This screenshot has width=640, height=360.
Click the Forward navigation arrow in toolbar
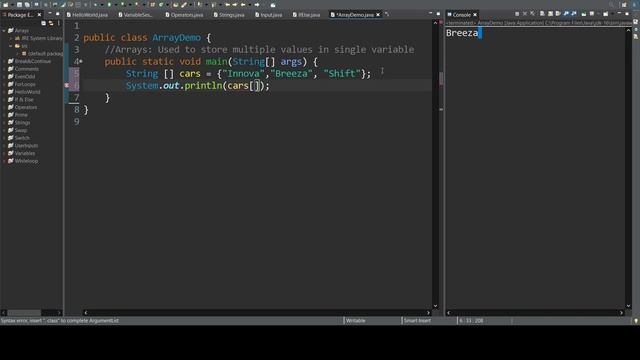pos(257,4)
